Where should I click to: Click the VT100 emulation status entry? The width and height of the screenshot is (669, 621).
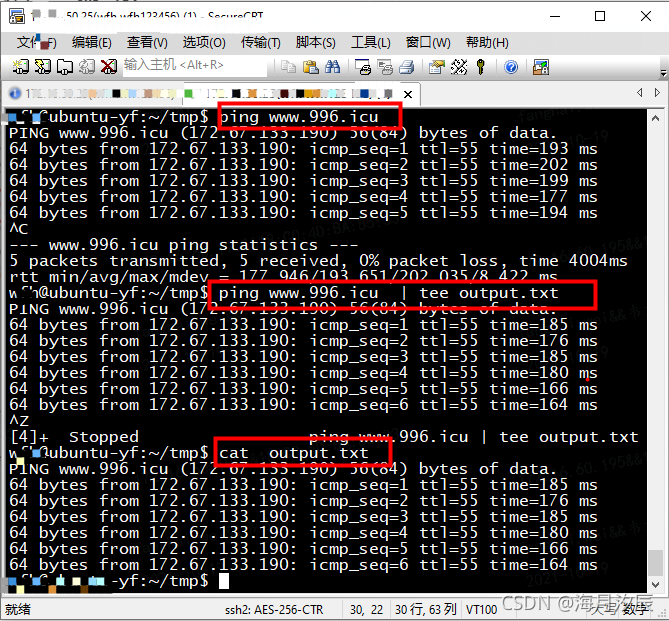[x=481, y=609]
